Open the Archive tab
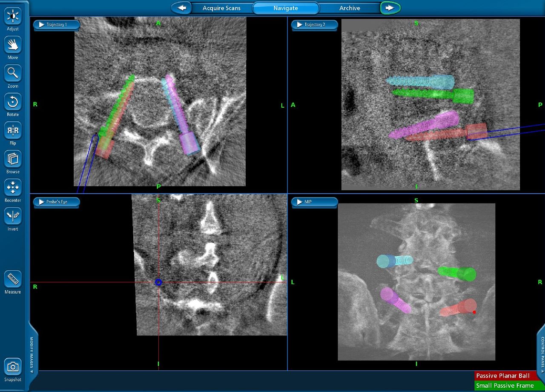Screen dimensions: 545x392 point(350,8)
